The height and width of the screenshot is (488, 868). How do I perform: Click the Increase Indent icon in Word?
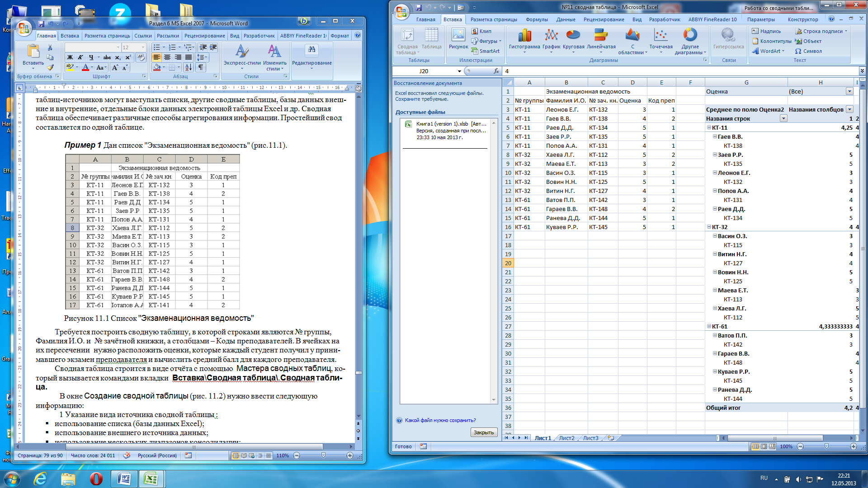click(x=213, y=47)
